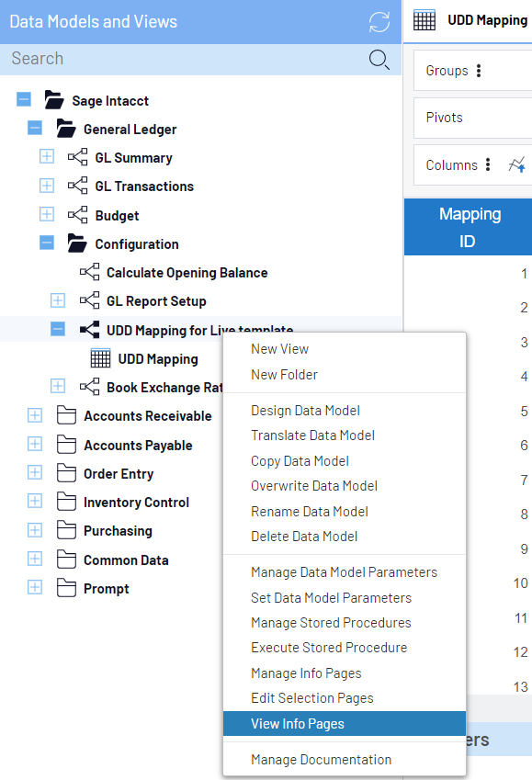Click the Sage Intacct open folder icon
This screenshot has height=780, width=532.
click(53, 100)
